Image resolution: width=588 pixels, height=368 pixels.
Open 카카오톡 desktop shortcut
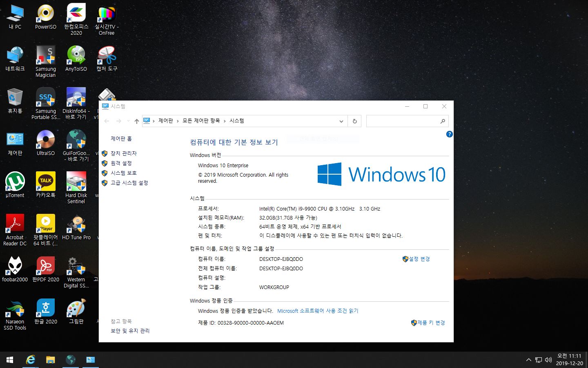46,186
